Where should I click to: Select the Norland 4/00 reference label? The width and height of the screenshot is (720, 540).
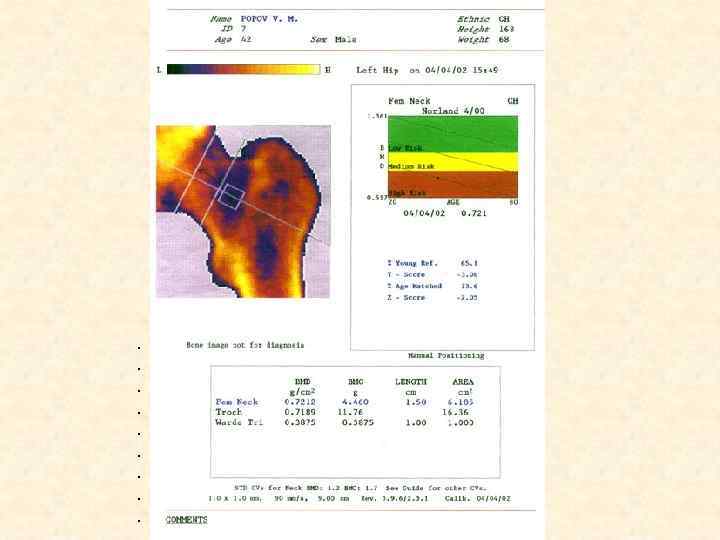click(x=453, y=111)
